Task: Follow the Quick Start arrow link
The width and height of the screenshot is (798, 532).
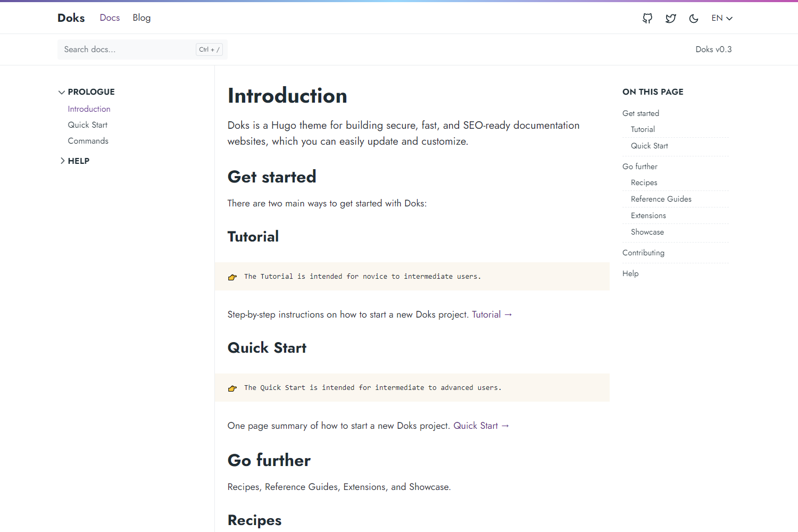Action: tap(481, 426)
